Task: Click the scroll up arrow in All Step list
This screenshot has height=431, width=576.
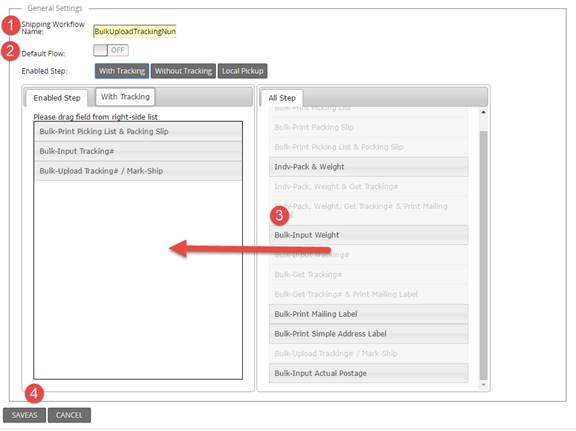Action: tap(484, 112)
